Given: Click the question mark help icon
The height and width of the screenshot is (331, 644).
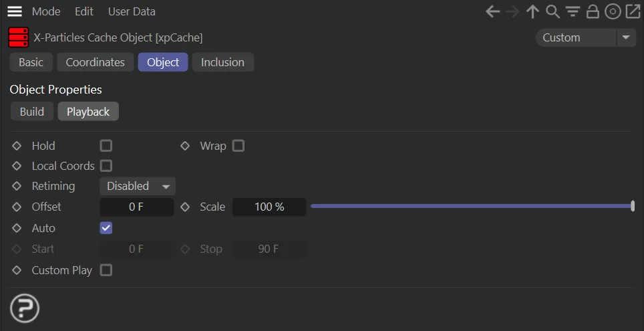Looking at the screenshot, I should click(x=25, y=309).
